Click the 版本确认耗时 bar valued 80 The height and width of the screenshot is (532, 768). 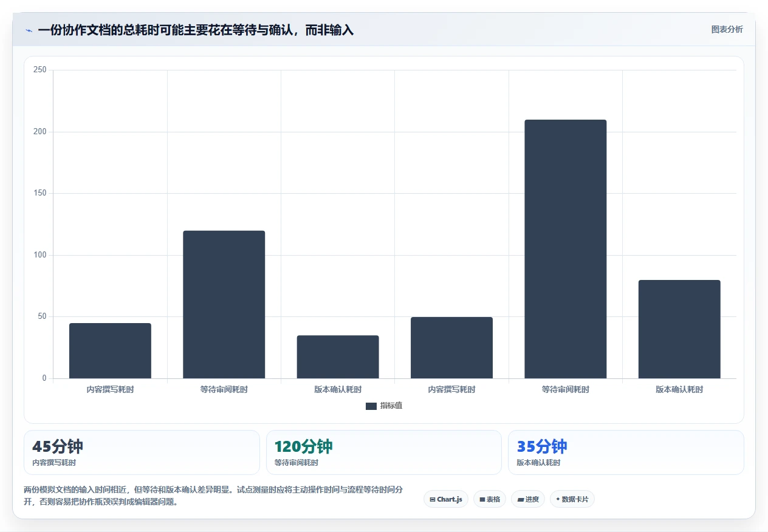point(679,329)
